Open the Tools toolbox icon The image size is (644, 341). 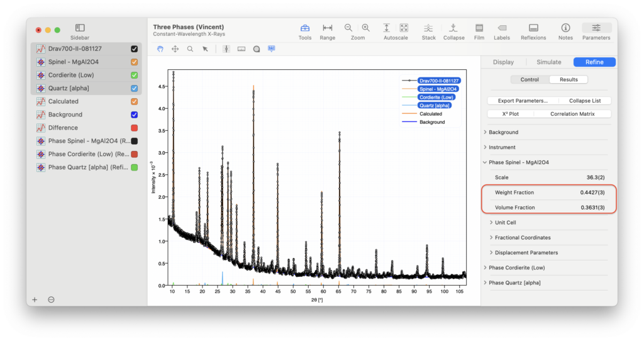[305, 28]
